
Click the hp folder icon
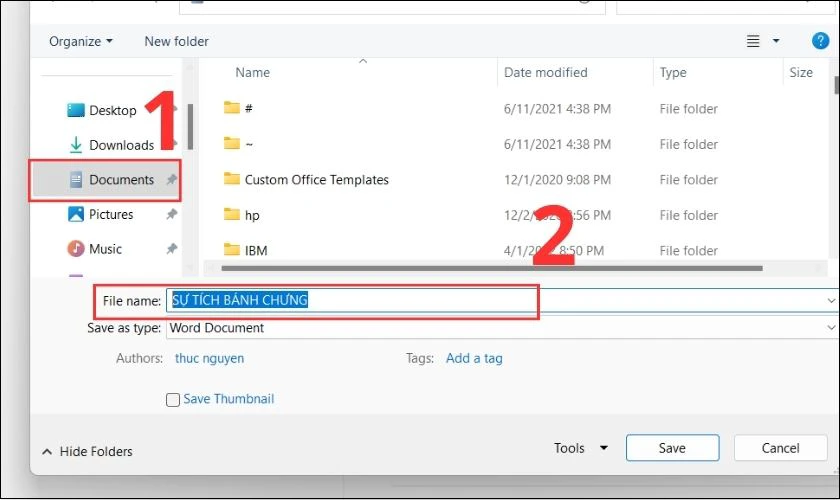coord(231,214)
